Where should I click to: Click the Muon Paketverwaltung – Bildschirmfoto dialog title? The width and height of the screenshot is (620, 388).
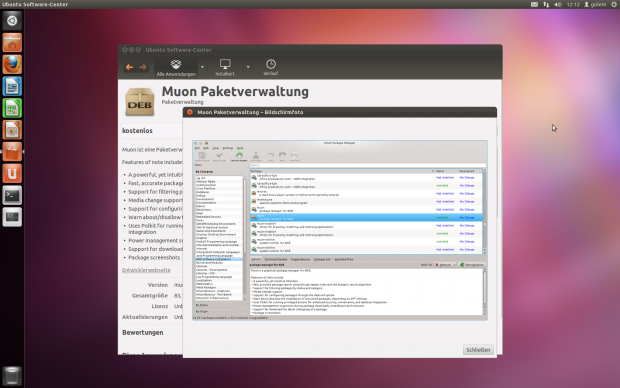(x=250, y=112)
